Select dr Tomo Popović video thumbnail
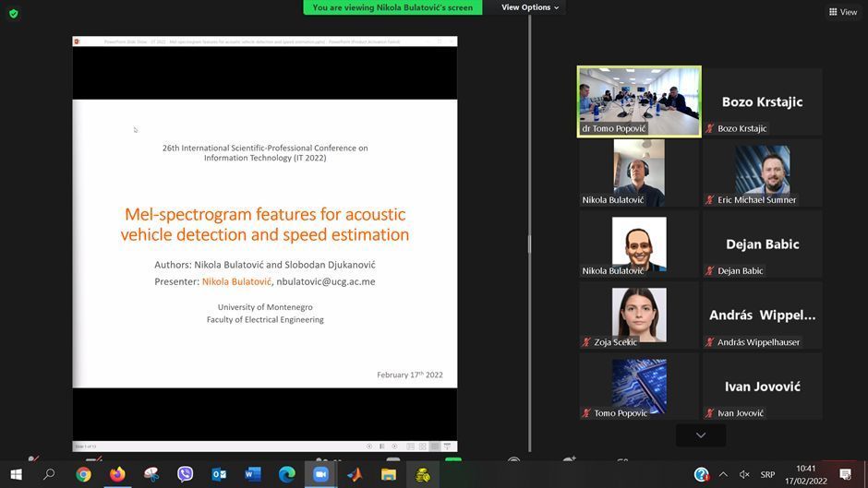 click(x=639, y=101)
